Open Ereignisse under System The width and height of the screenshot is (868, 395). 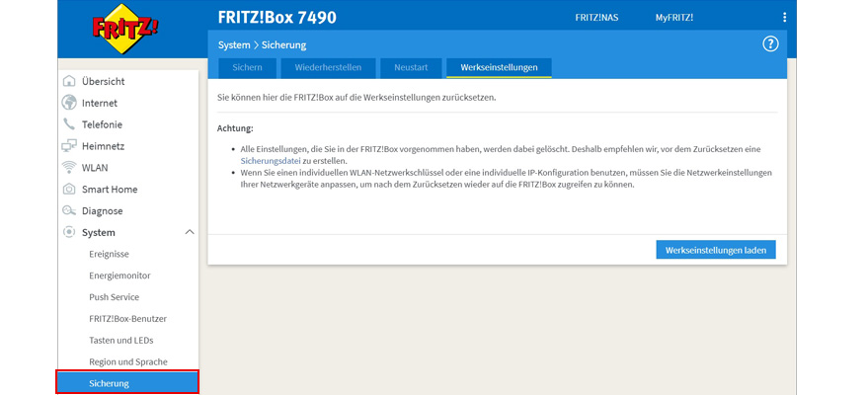tap(109, 254)
